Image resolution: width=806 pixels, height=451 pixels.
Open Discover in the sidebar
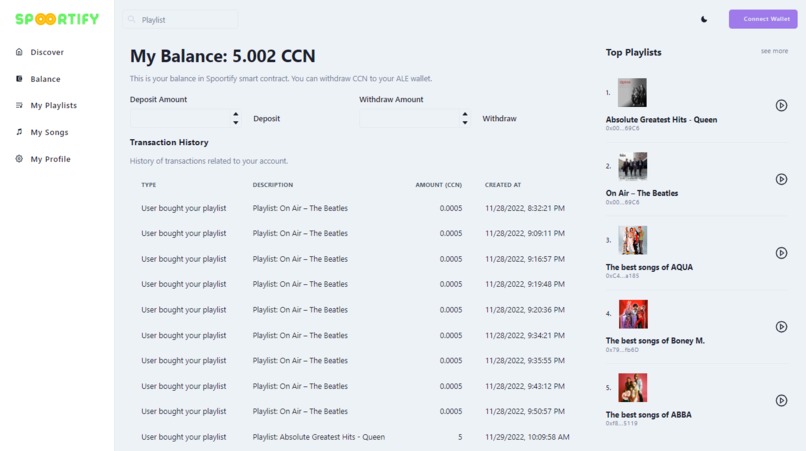coord(47,52)
